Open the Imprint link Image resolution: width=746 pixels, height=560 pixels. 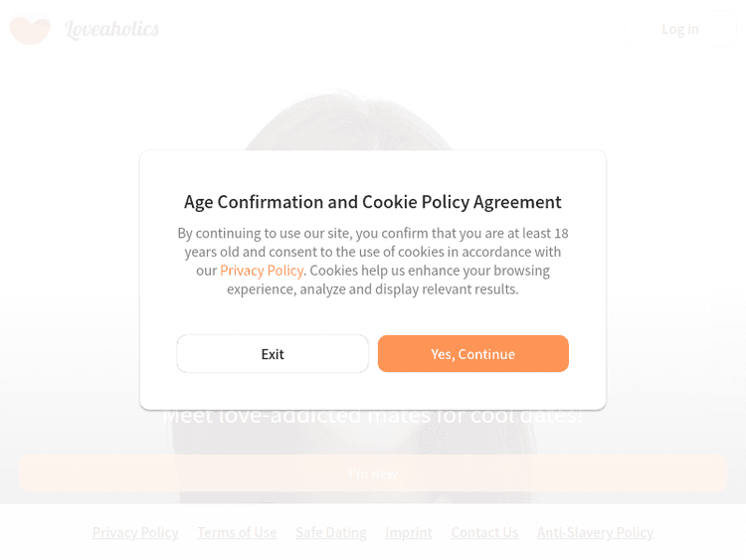tap(409, 532)
